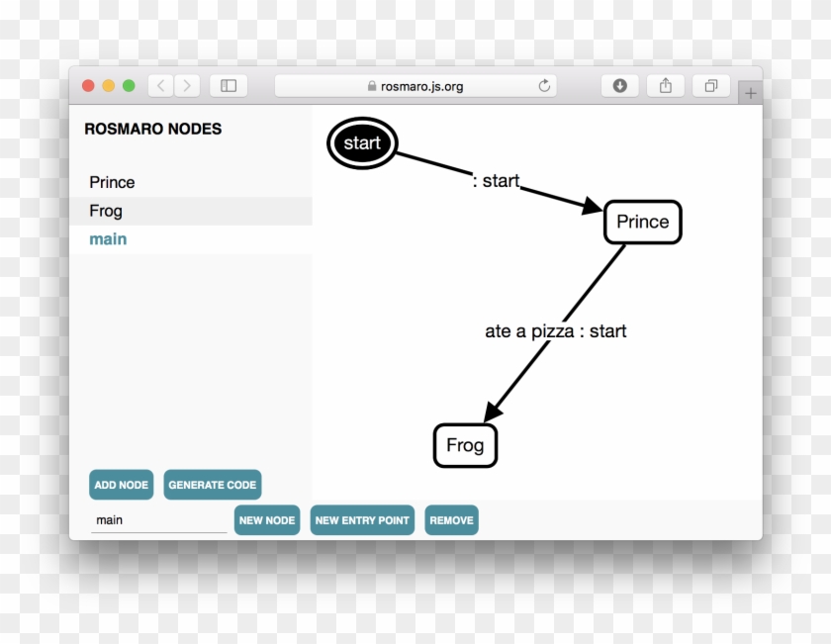831x644 pixels.
Task: Select the Frog node in the graph
Action: 465,445
